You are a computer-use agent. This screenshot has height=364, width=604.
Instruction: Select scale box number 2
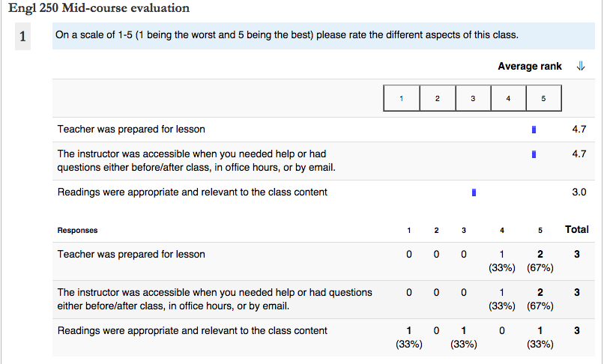(437, 99)
